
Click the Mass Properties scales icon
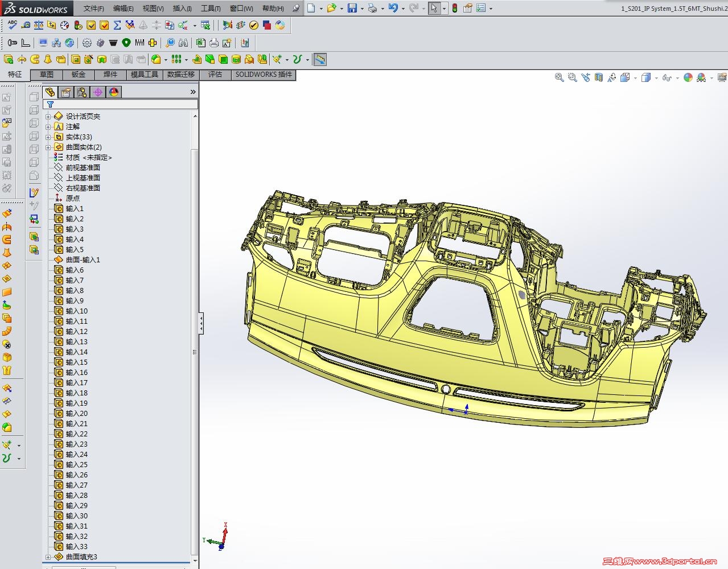pyautogui.click(x=38, y=25)
